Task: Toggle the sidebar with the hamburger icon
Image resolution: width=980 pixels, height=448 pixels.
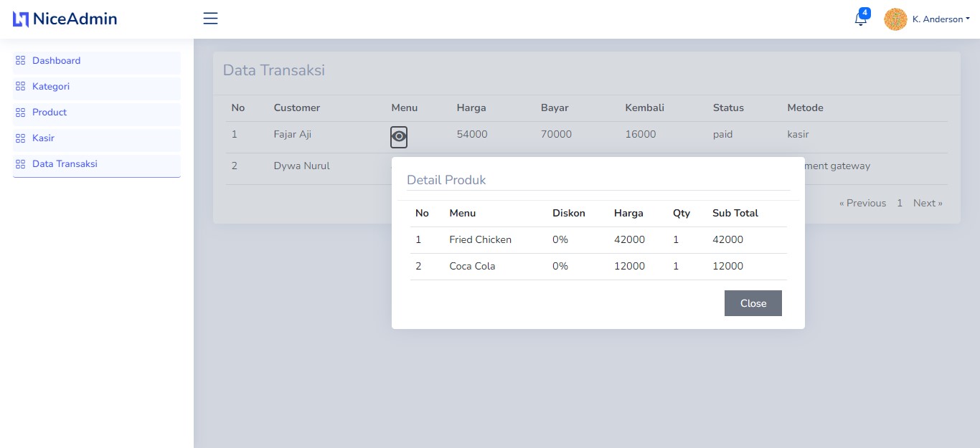Action: pyautogui.click(x=209, y=19)
